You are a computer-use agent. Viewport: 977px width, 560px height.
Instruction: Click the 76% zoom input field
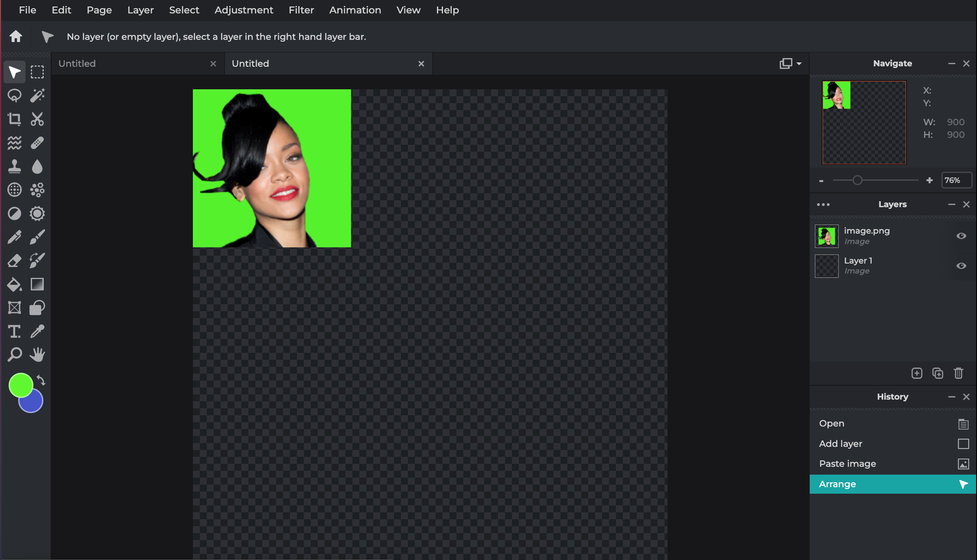coord(956,180)
